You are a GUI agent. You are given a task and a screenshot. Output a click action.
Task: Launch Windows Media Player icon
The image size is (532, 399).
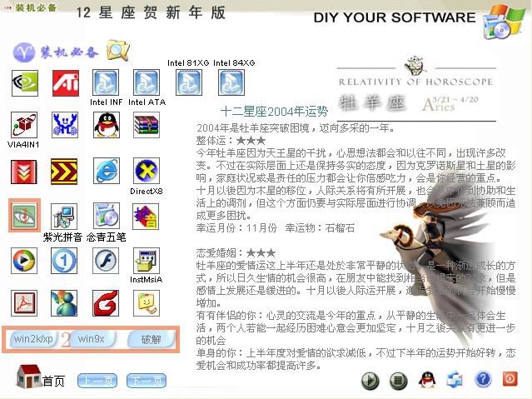coord(24,261)
